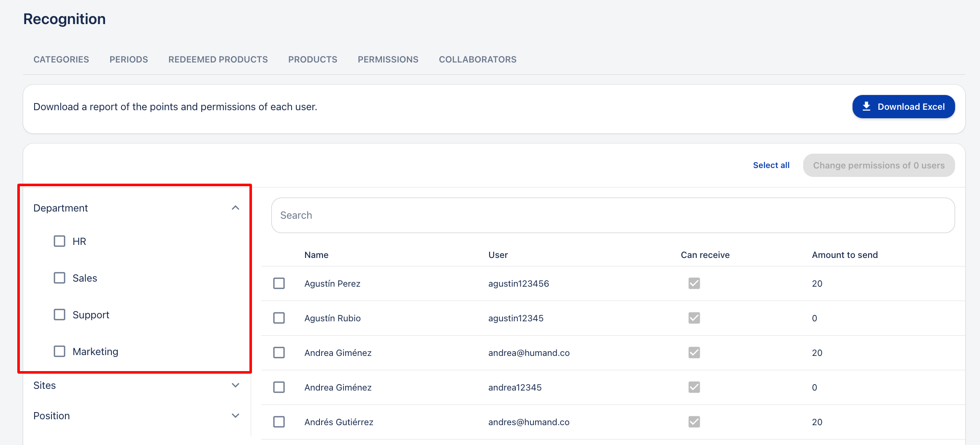Click the user Search field
The height and width of the screenshot is (445, 980).
(612, 215)
